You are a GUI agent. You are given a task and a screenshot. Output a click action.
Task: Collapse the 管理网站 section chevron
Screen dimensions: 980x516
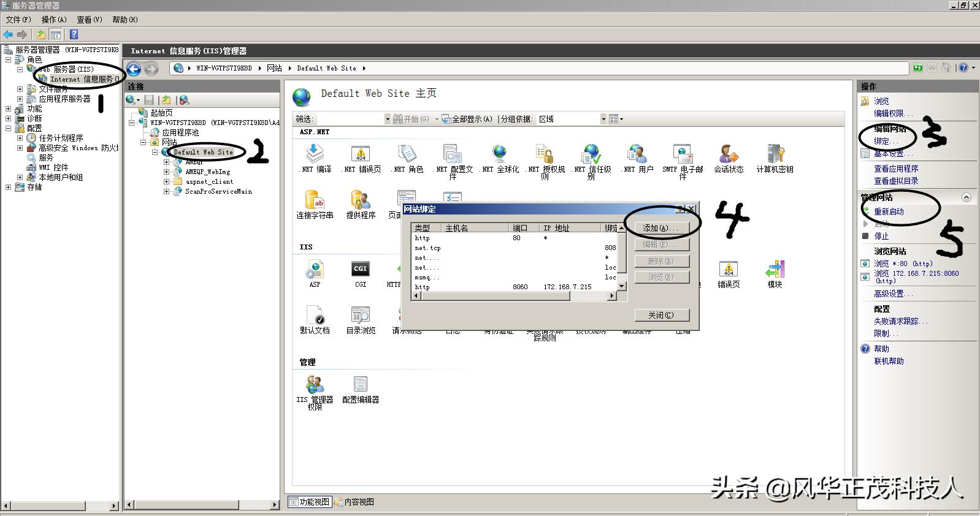tap(967, 197)
